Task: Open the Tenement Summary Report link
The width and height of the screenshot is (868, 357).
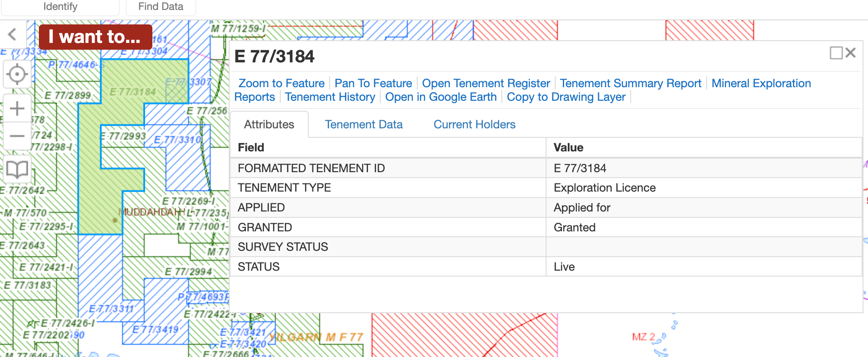Action: (631, 83)
